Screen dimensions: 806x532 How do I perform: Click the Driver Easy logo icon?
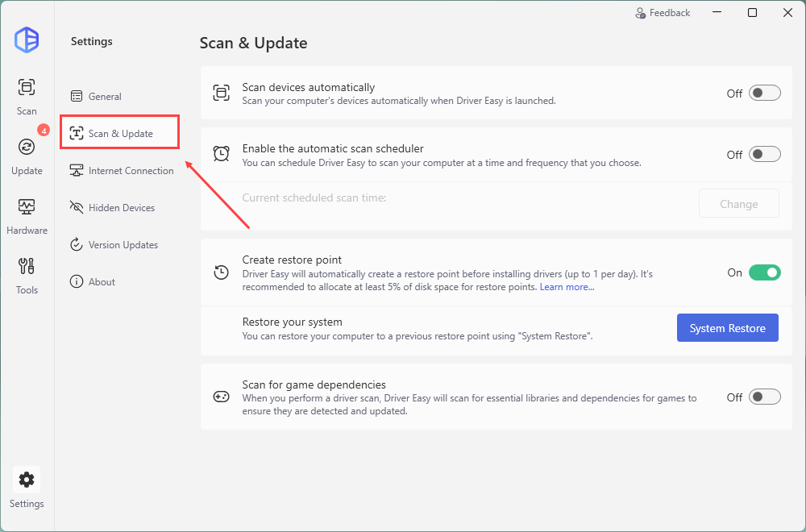click(x=27, y=40)
